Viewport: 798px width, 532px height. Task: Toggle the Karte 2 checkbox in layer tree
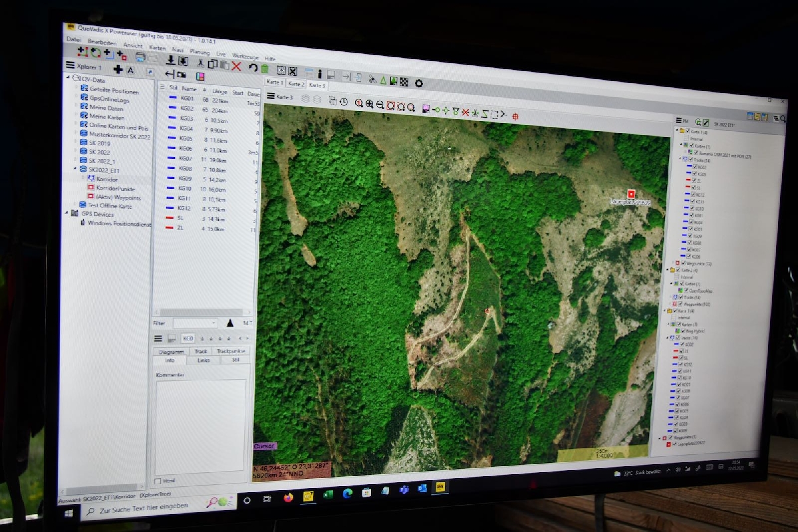[676, 271]
